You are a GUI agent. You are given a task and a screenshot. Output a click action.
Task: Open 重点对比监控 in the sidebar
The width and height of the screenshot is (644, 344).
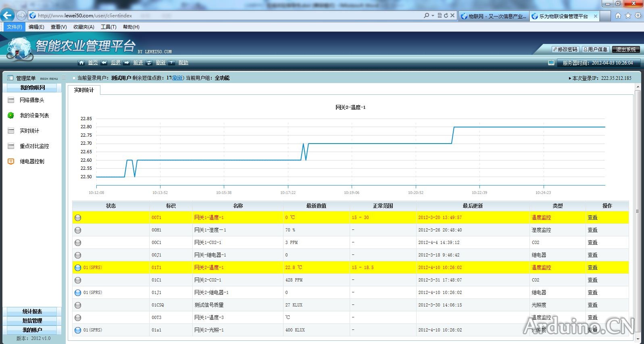tap(34, 146)
